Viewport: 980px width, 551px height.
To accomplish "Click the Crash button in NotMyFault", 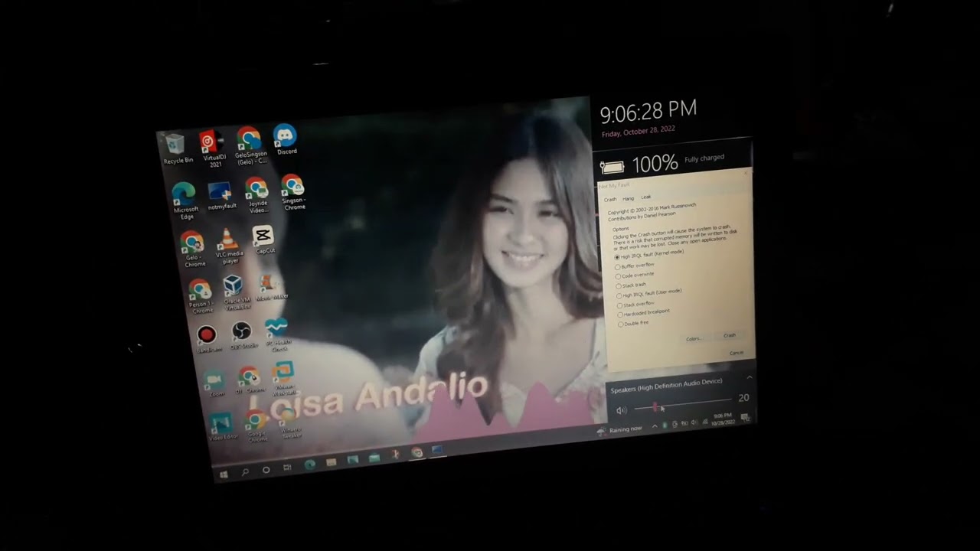I will pyautogui.click(x=730, y=335).
